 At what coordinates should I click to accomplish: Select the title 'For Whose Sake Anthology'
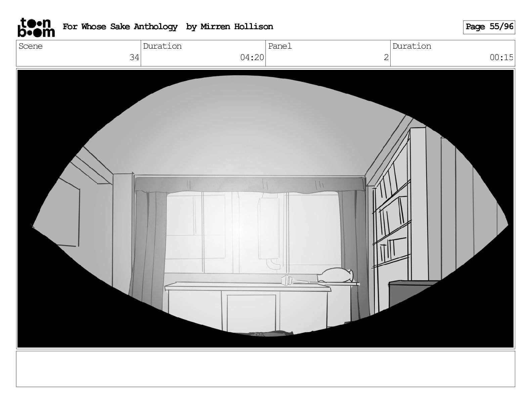point(120,27)
